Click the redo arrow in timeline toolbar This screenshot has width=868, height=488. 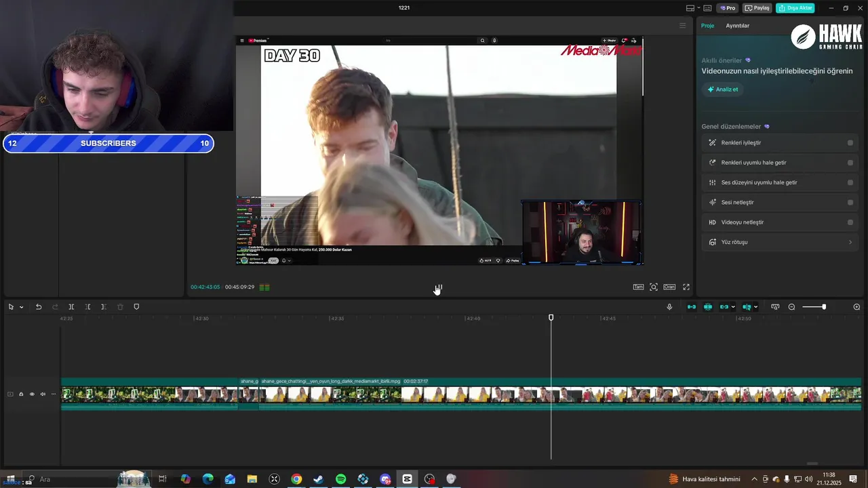click(55, 307)
